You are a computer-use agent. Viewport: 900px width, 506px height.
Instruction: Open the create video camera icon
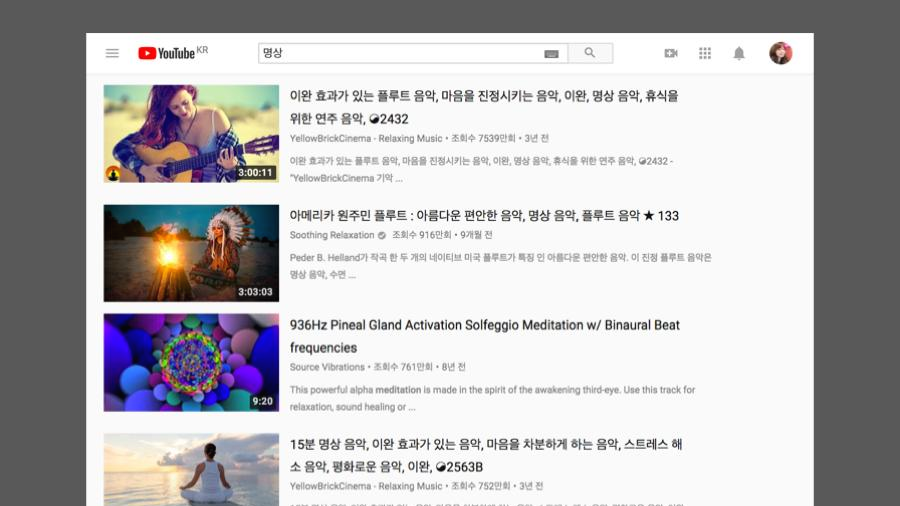670,53
